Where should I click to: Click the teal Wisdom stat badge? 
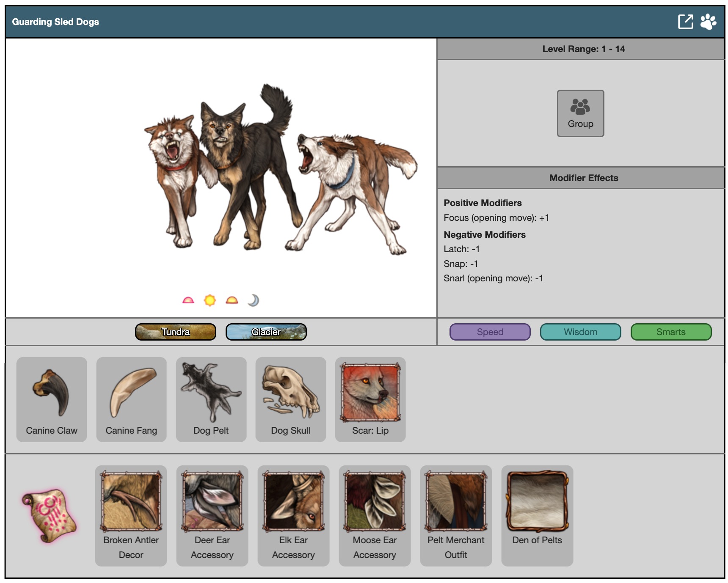click(580, 332)
